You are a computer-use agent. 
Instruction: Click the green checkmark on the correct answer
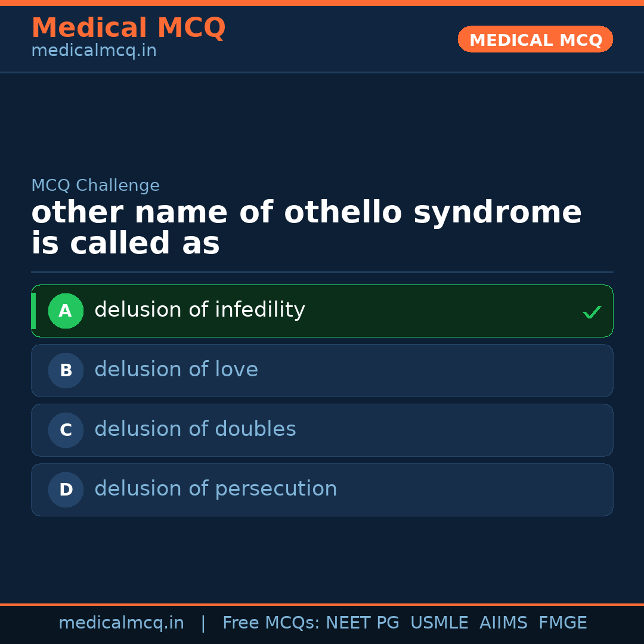[x=592, y=311]
